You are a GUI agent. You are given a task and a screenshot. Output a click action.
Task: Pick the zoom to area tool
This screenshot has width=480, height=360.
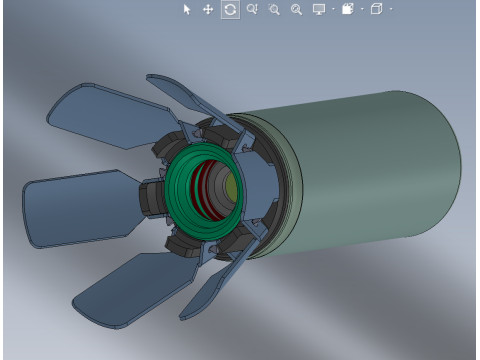[x=274, y=10]
